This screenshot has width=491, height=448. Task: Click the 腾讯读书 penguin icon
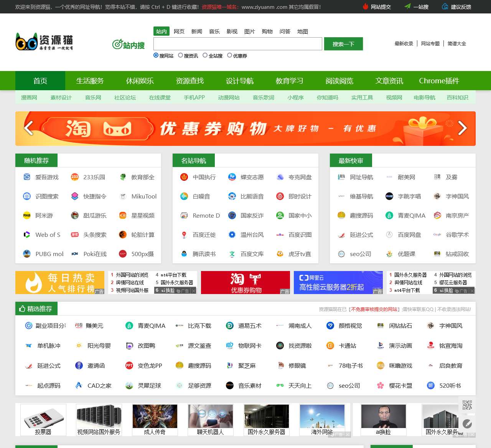click(185, 254)
